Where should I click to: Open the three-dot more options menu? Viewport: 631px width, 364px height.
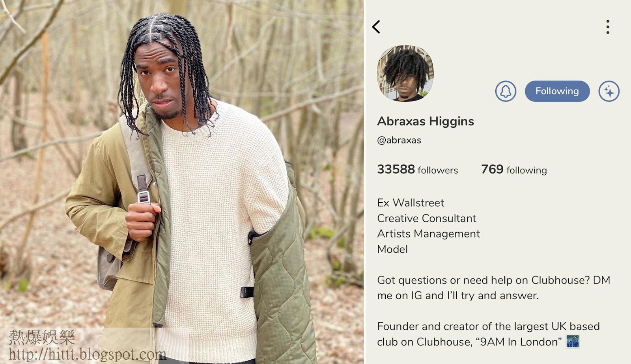click(x=608, y=27)
